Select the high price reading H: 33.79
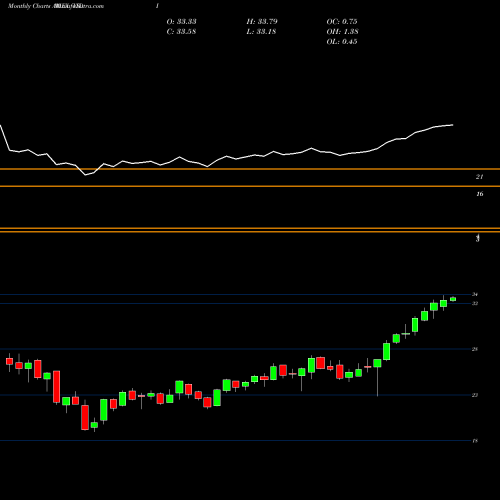Viewport: 500px width, 500px height. [262, 22]
